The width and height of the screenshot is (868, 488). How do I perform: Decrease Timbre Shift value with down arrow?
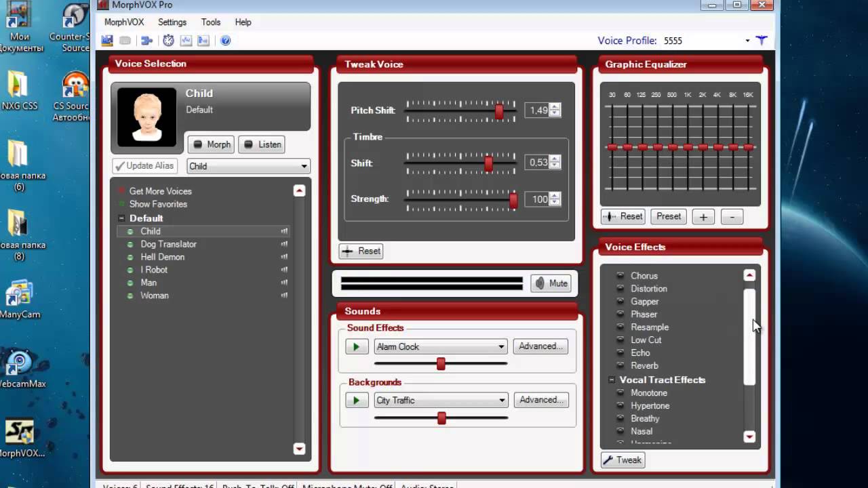point(555,165)
